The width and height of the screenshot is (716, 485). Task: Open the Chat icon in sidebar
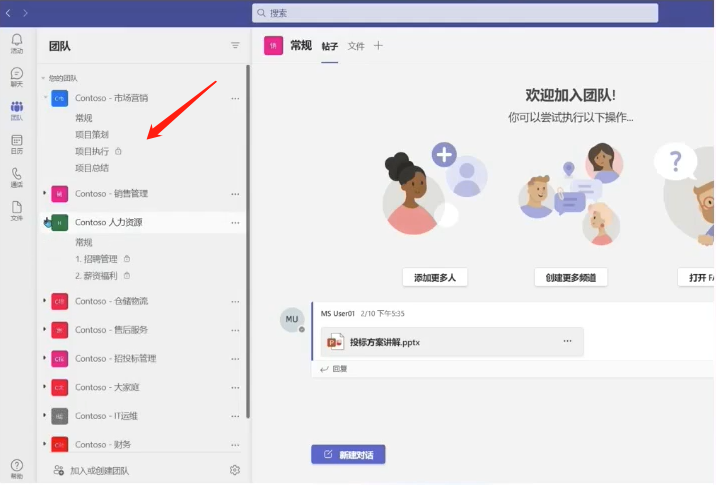pyautogui.click(x=16, y=77)
